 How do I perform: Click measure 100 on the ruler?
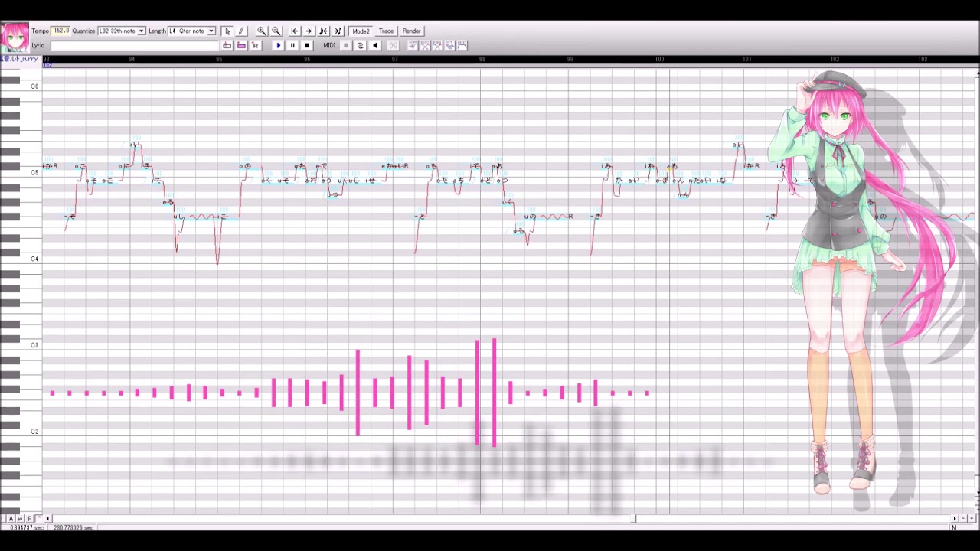pos(659,59)
